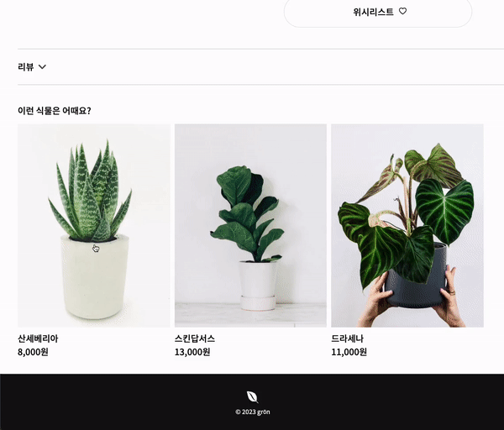504x430 pixels.
Task: Add to wishlist with 위시리스트 button
Action: 378,12
